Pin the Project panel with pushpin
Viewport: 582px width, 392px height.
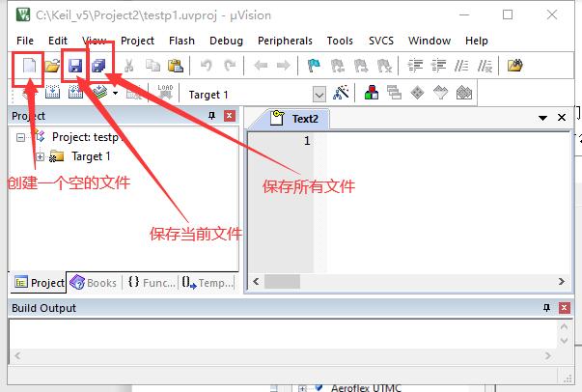212,116
